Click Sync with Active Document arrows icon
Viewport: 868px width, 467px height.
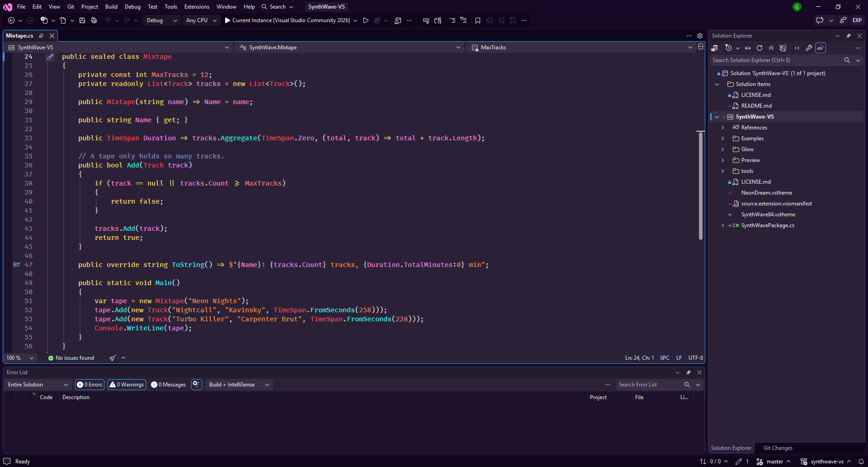pos(748,48)
